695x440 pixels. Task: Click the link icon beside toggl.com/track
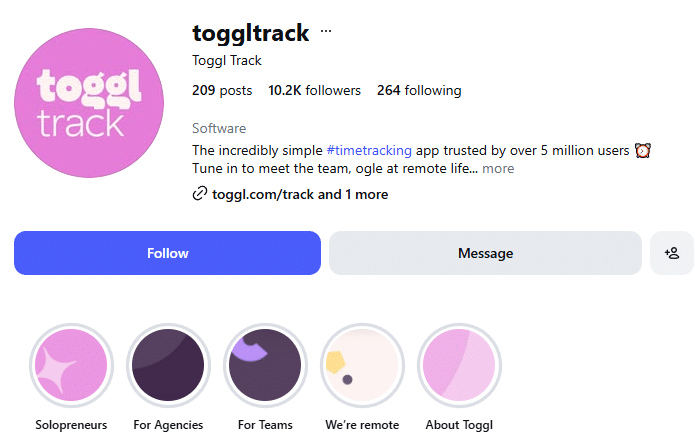(200, 194)
